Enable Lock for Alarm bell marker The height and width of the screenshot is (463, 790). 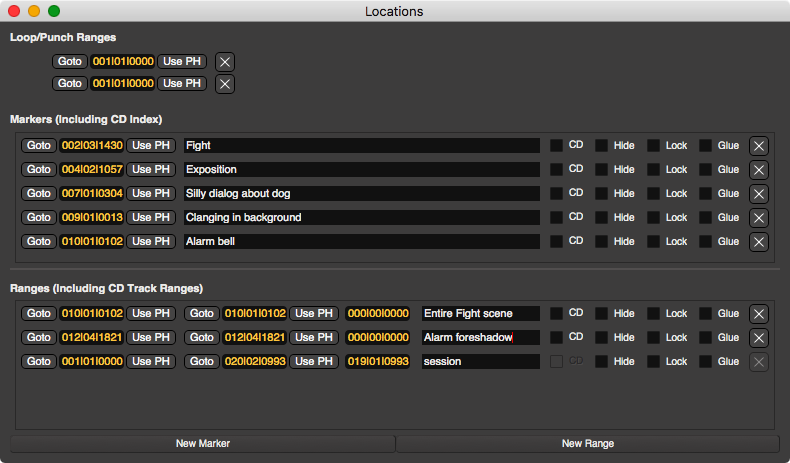(654, 242)
